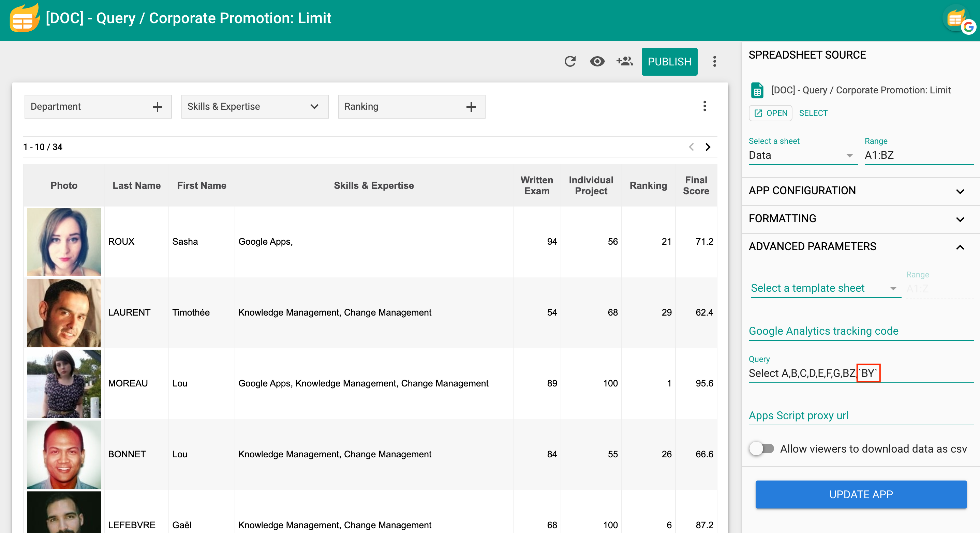980x533 pixels.
Task: Collapse ADVANCED PARAMETERS section
Action: coord(861,247)
